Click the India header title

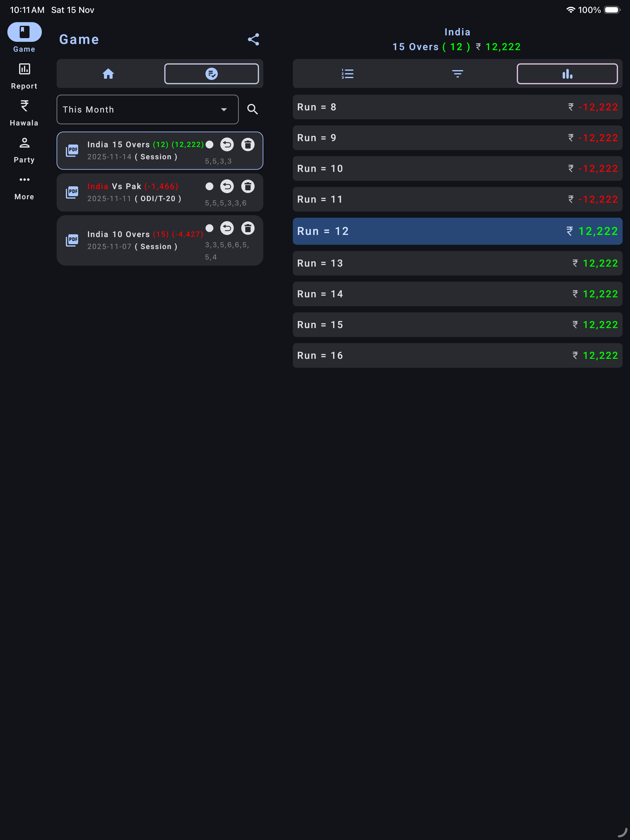[x=457, y=32]
